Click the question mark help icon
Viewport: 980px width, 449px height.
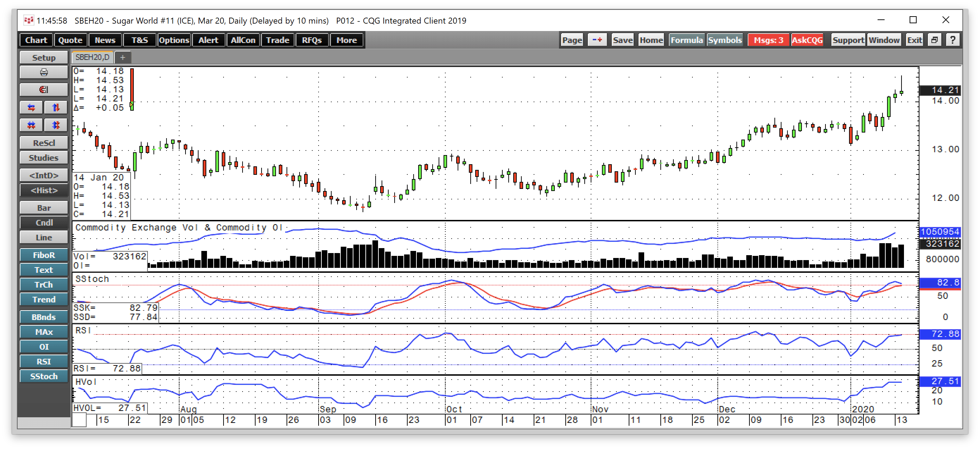point(952,40)
